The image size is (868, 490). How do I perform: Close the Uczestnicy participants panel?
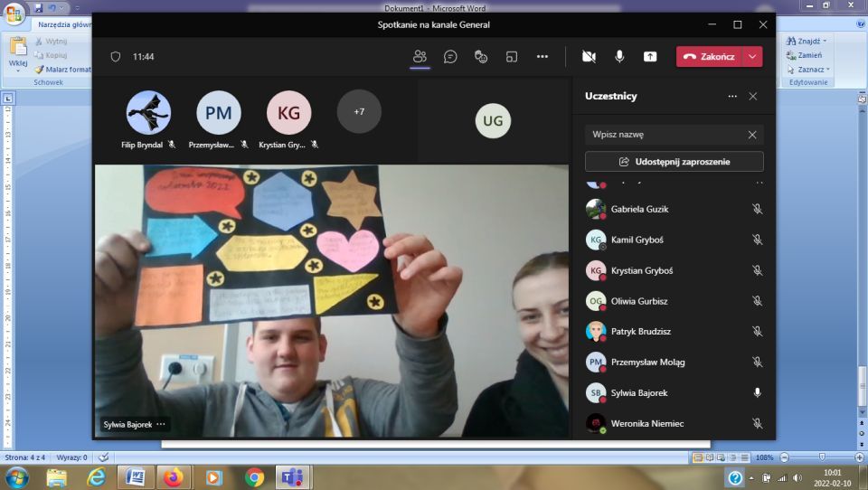tap(753, 96)
